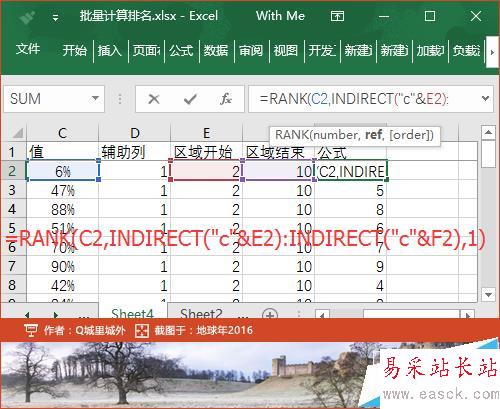
Task: Select column C header
Action: coord(63,133)
